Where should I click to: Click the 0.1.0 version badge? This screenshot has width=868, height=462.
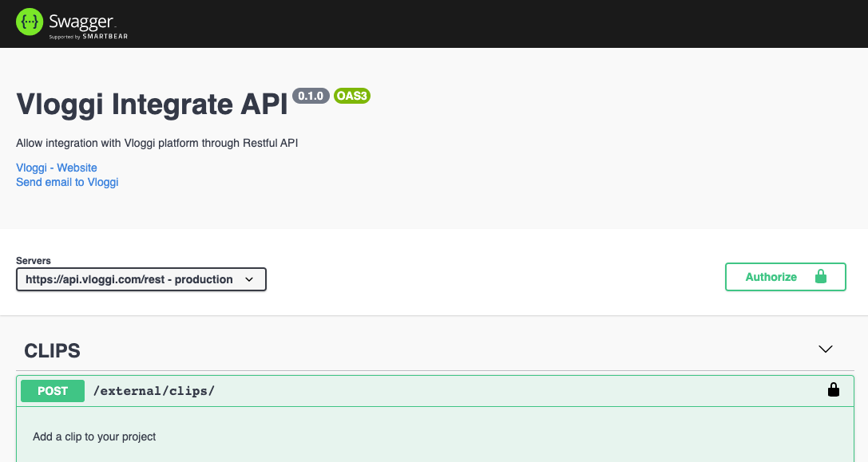(311, 96)
